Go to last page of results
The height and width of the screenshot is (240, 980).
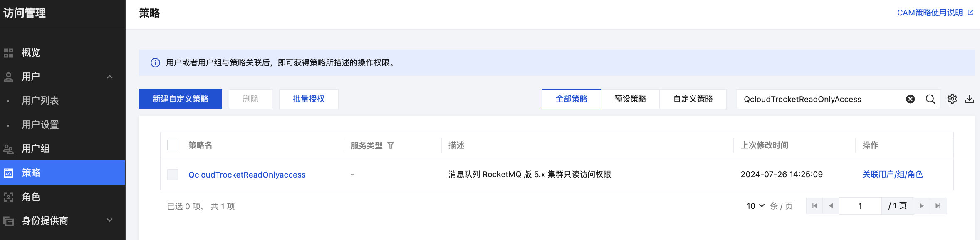coord(938,206)
